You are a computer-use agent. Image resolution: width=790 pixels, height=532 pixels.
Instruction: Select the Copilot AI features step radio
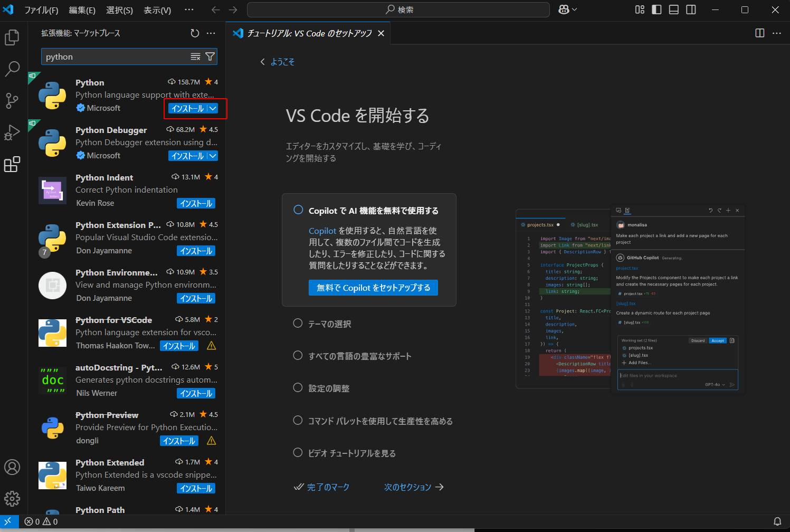pyautogui.click(x=298, y=210)
